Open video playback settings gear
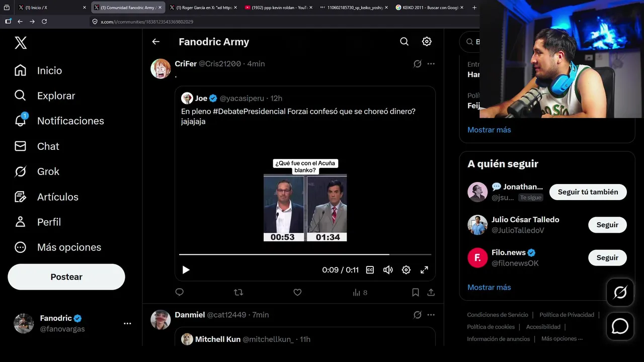 [x=406, y=270]
